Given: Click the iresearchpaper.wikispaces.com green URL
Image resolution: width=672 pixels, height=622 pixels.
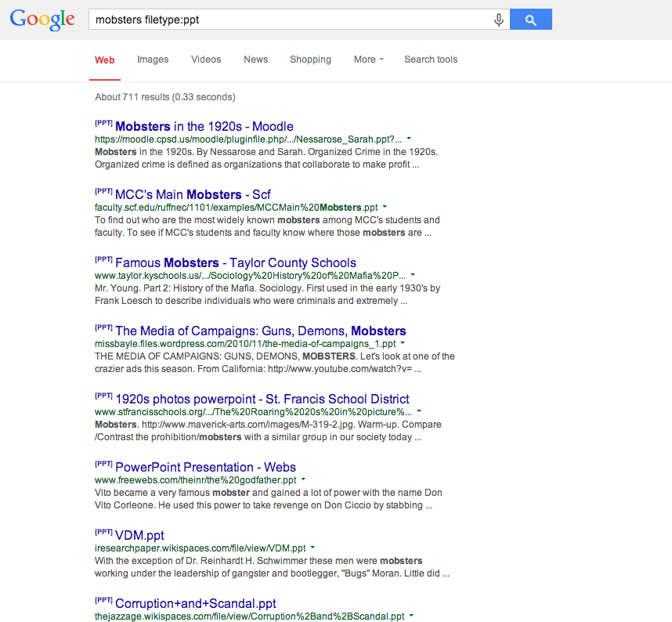Looking at the screenshot, I should coord(201,548).
